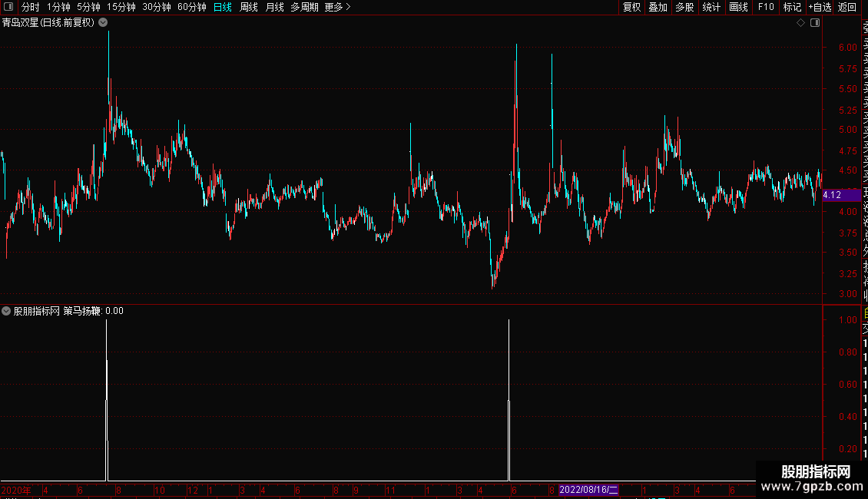The width and height of the screenshot is (868, 499).
Task: Select the 15分钟 period tab
Action: coord(121,7)
